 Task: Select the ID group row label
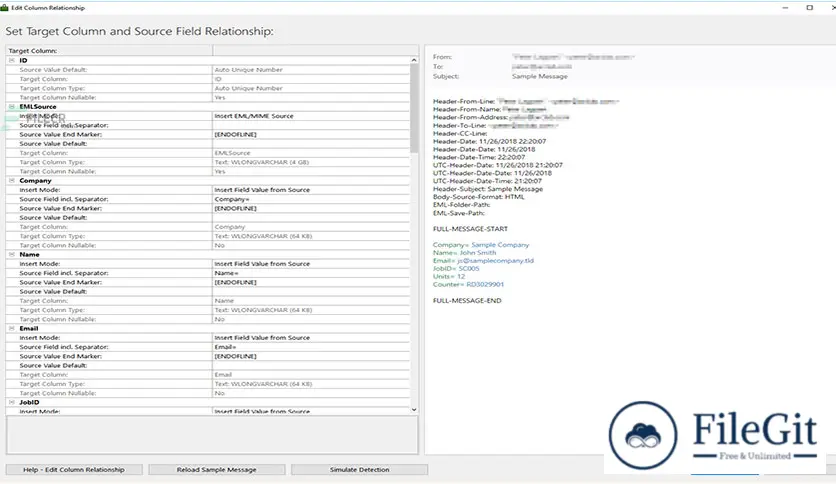(23, 60)
